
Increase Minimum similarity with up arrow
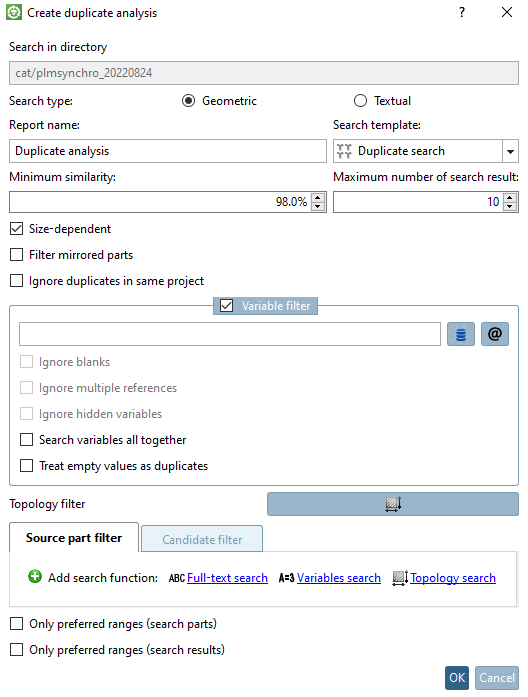tap(317, 197)
